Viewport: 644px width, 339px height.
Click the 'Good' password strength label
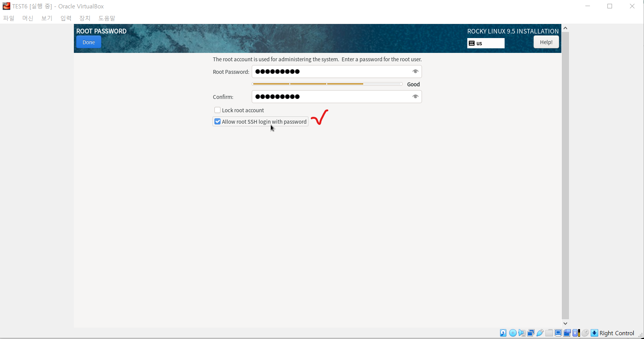414,84
